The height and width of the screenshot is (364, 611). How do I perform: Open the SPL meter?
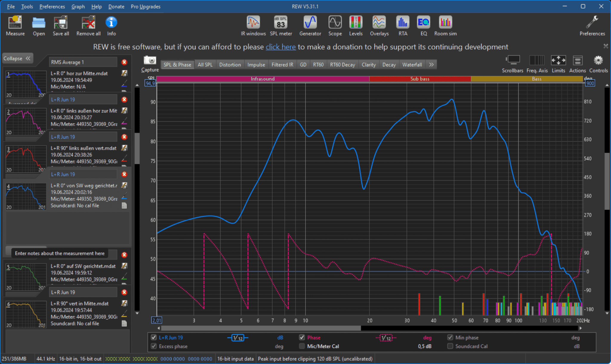click(281, 26)
